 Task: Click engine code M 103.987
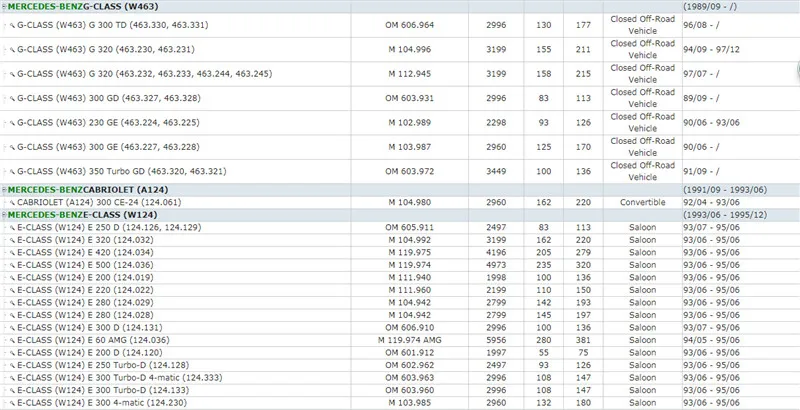tap(410, 147)
